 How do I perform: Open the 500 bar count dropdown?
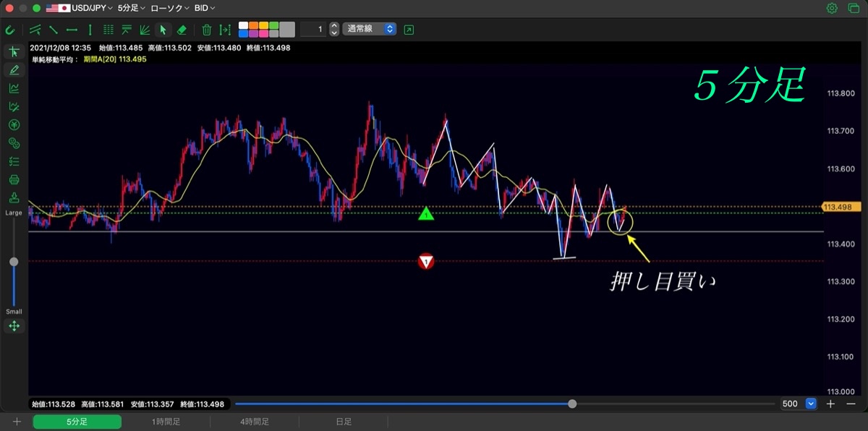pos(799,404)
